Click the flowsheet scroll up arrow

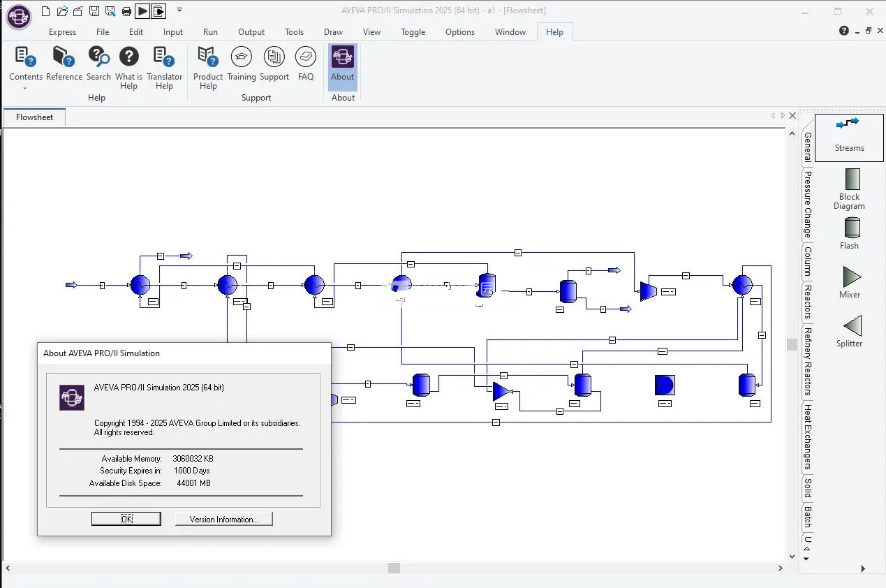(x=792, y=134)
